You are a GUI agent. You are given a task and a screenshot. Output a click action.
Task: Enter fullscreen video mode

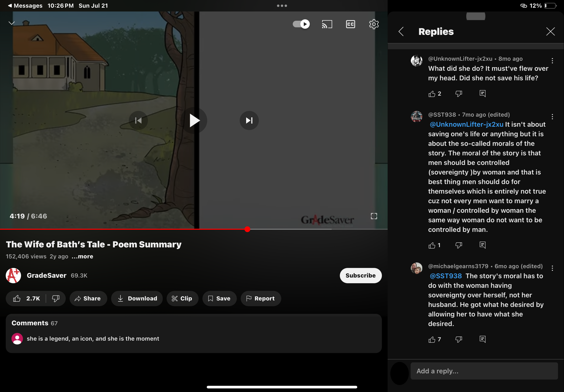[x=374, y=216]
